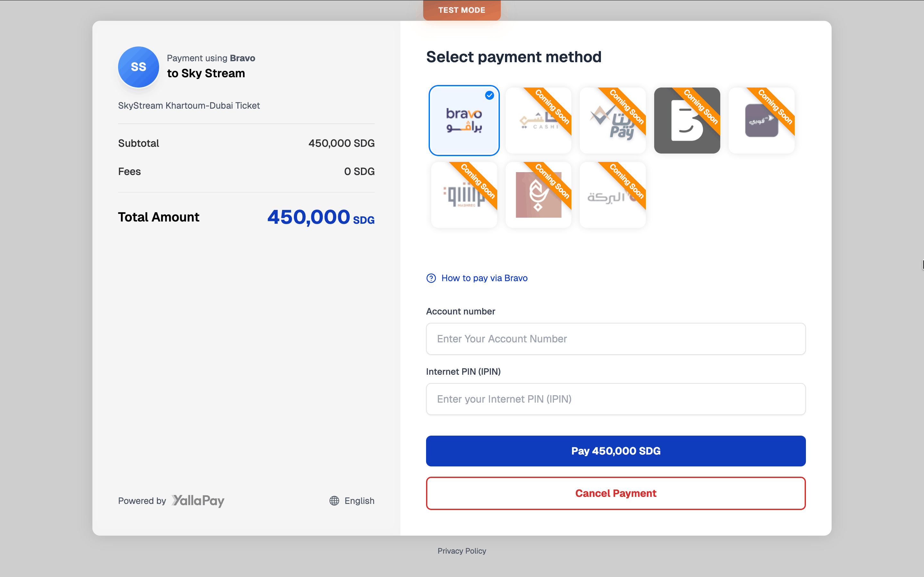
Task: Choose the Cashi payment option
Action: click(x=538, y=121)
